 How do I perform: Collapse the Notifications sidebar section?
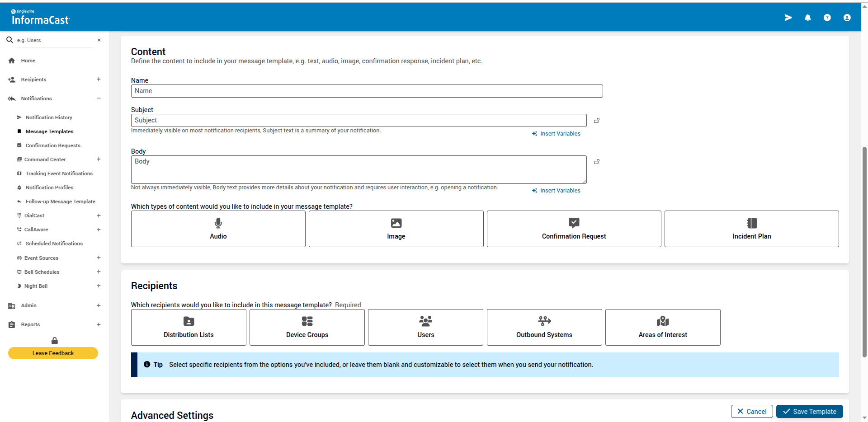tap(99, 98)
